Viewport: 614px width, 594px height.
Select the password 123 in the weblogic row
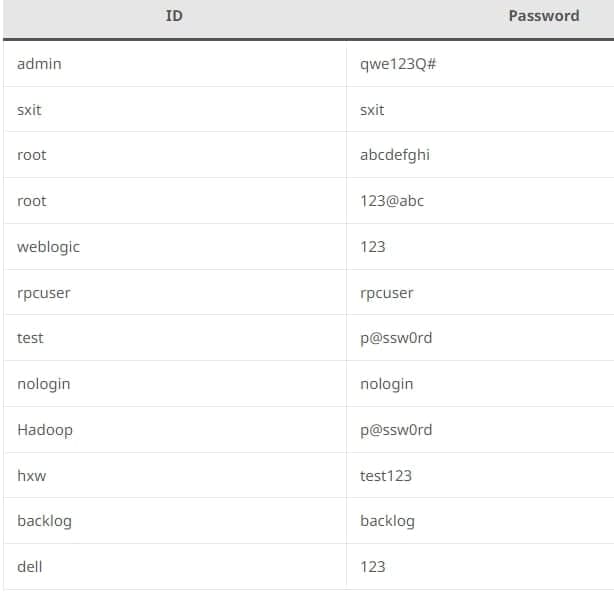(373, 247)
